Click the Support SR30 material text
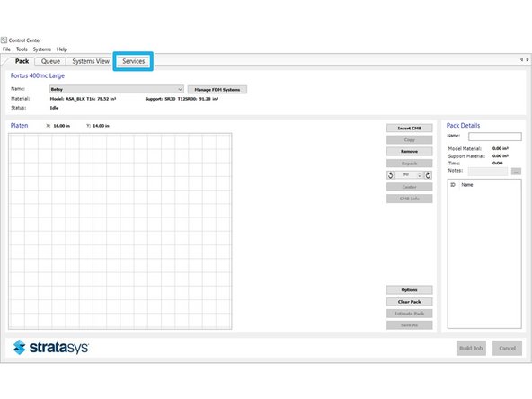This screenshot has height=399, width=532. tap(182, 99)
